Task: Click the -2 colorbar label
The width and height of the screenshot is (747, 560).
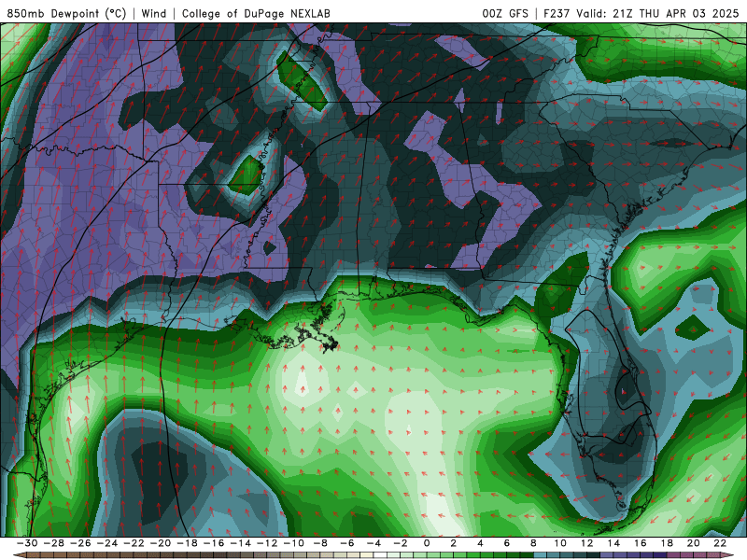Action: coord(401,543)
